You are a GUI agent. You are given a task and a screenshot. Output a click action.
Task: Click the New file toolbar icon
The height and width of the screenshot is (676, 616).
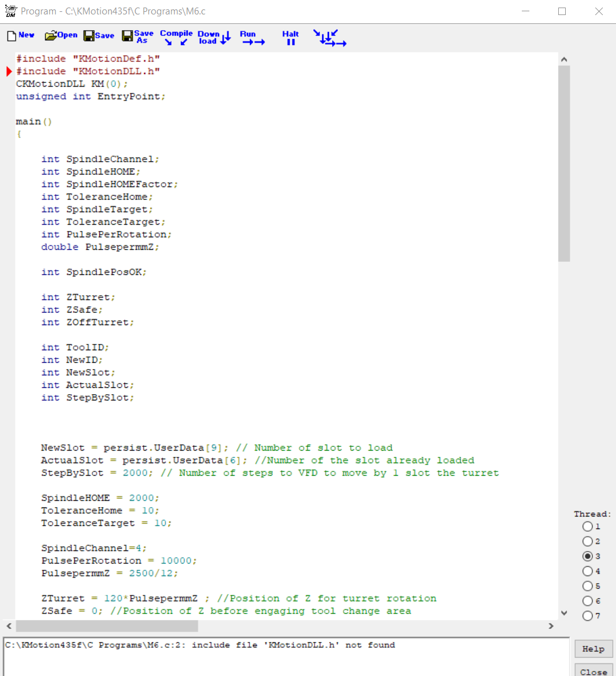point(20,36)
